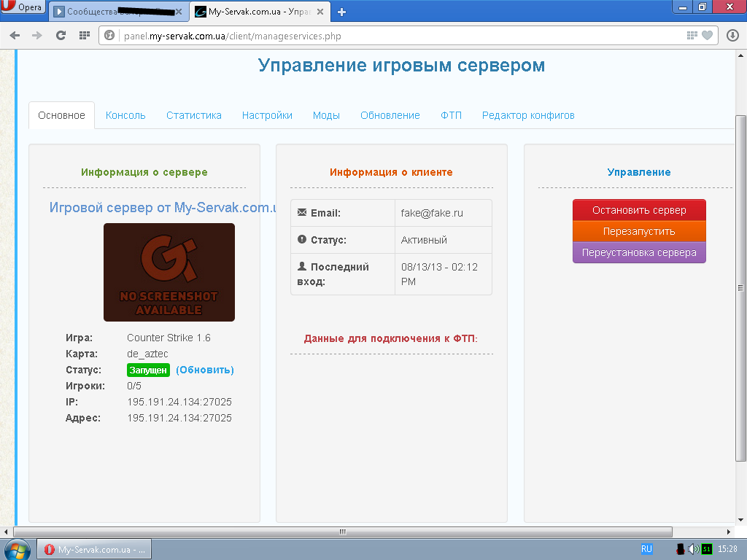747x560 pixels.
Task: Open the Настройки tab
Action: 267,115
